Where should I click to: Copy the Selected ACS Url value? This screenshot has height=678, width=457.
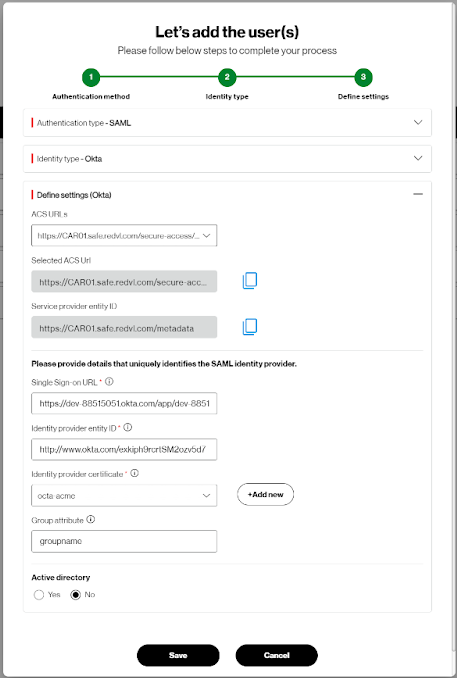click(250, 281)
